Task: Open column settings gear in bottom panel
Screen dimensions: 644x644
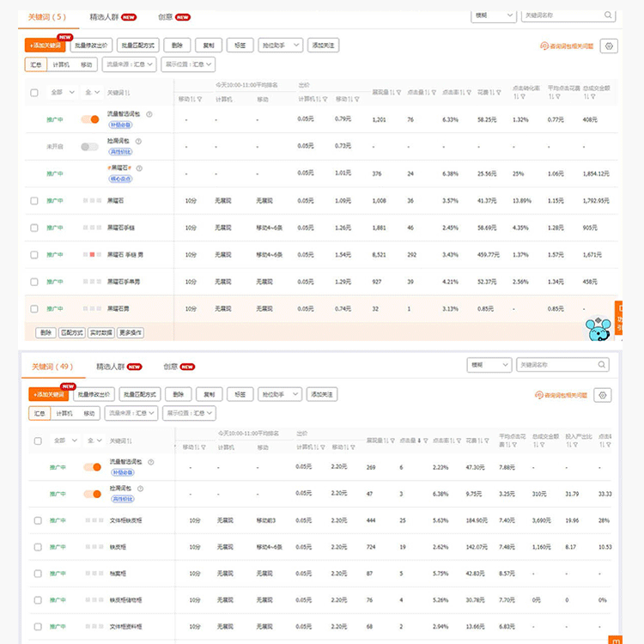Action: click(603, 395)
